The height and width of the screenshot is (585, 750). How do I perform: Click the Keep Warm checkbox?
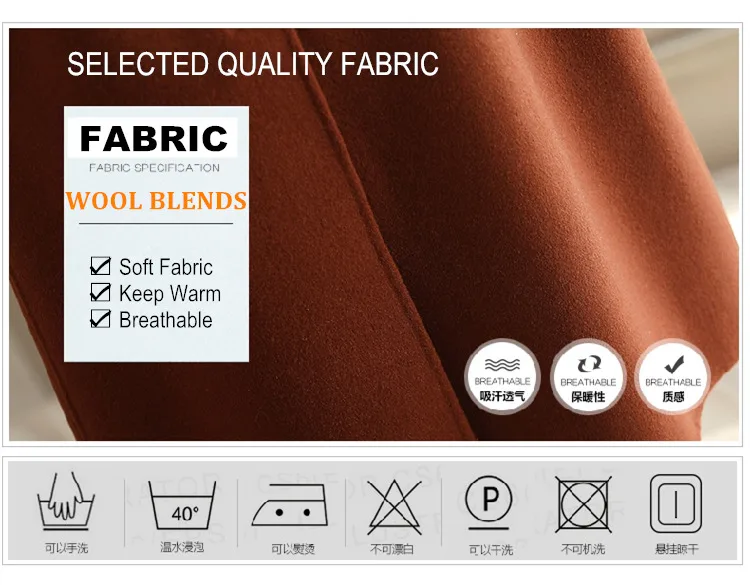point(100,292)
